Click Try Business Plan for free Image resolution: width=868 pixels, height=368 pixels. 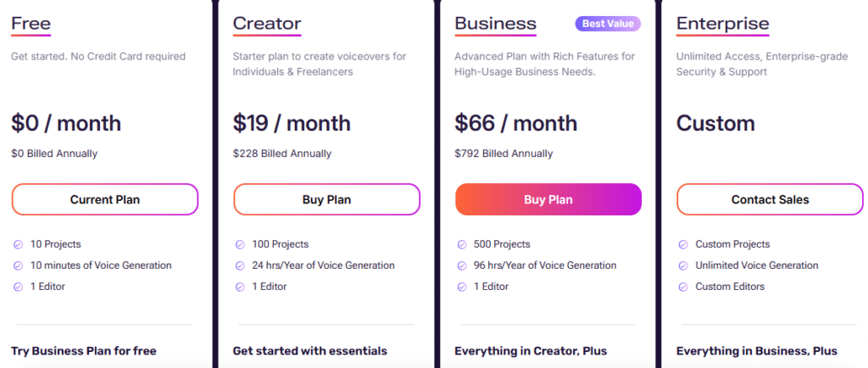coord(84,351)
